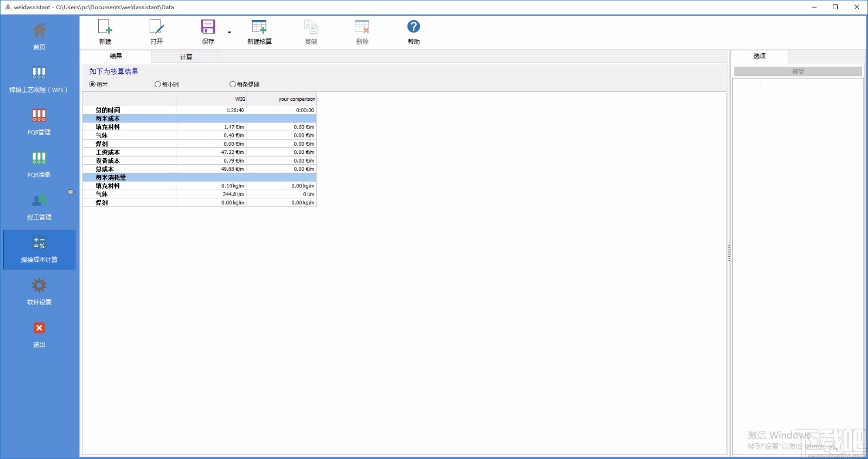The width and height of the screenshot is (868, 459).
Task: Switch to the 结果 tab
Action: (x=116, y=56)
